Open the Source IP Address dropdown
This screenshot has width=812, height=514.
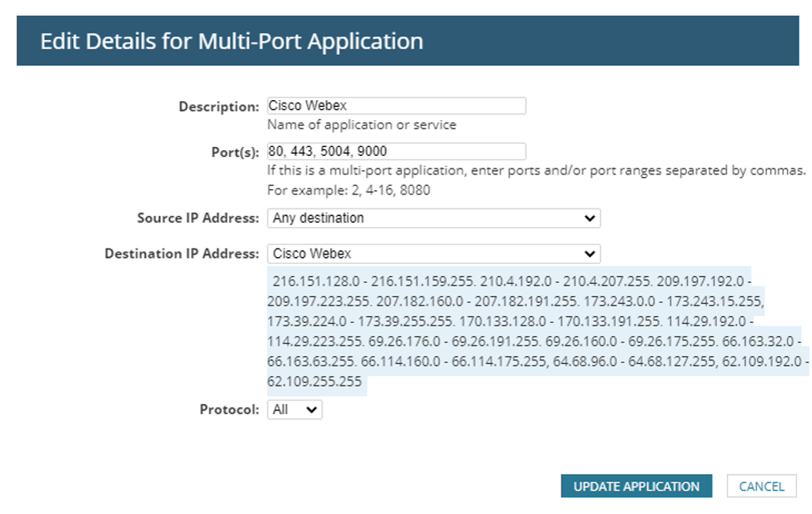[434, 218]
